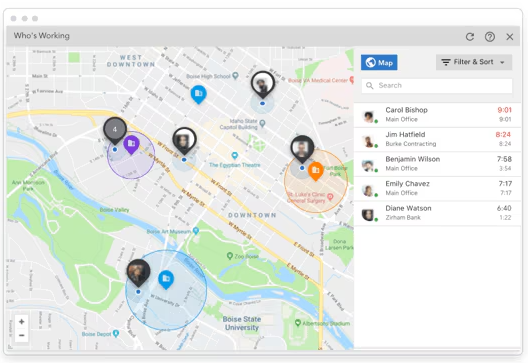Expand the Filter & Sort dropdown
The width and height of the screenshot is (528, 363).
tap(474, 62)
